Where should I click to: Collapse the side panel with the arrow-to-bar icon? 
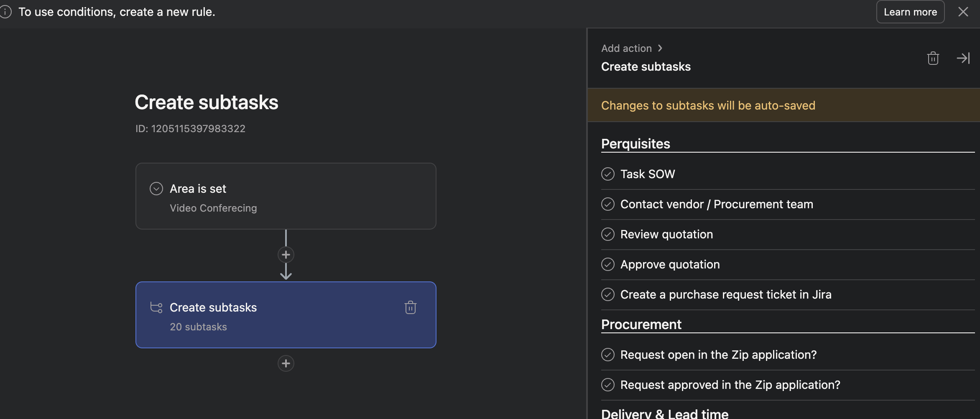tap(963, 58)
